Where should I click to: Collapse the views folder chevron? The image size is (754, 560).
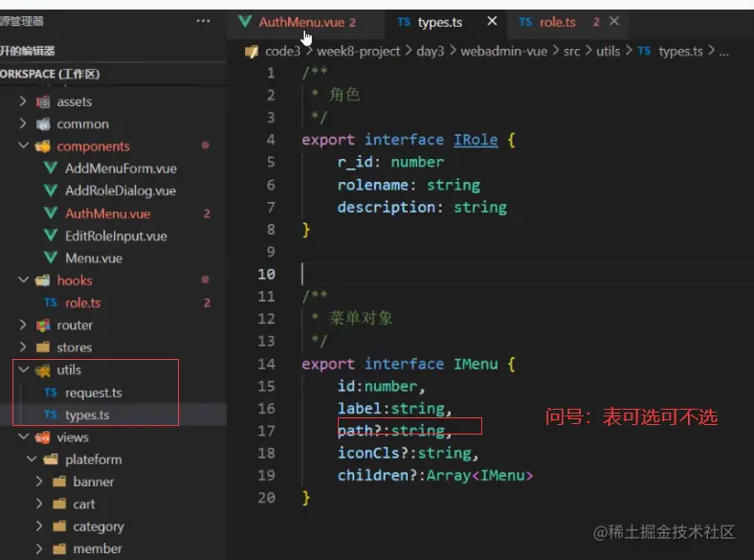(x=23, y=437)
